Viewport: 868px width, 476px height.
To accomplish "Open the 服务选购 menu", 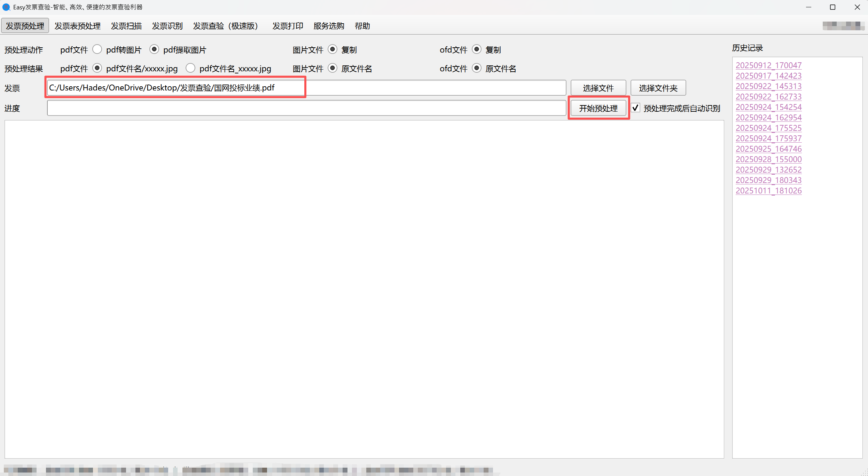I will (x=328, y=26).
